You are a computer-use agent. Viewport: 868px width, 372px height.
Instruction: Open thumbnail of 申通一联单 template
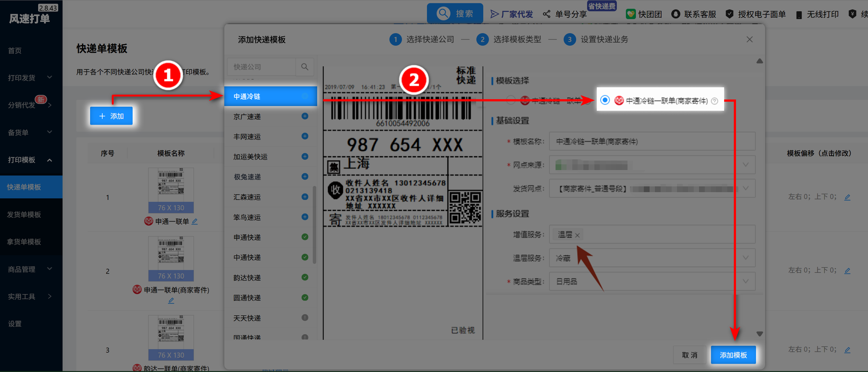tap(171, 191)
